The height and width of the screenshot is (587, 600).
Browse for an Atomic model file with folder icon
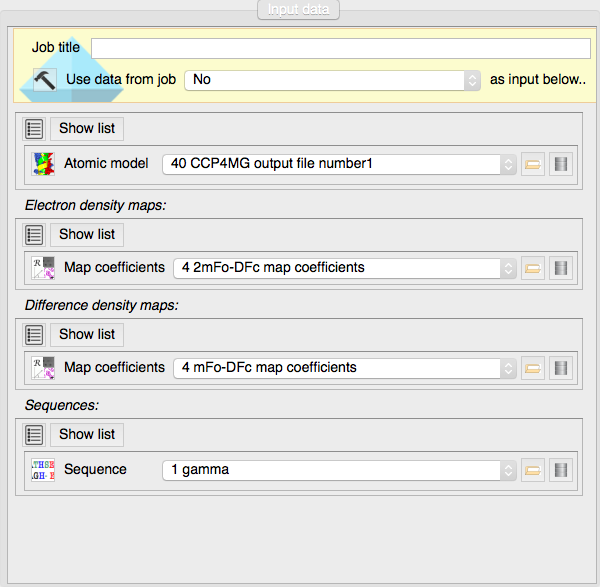coord(533,164)
